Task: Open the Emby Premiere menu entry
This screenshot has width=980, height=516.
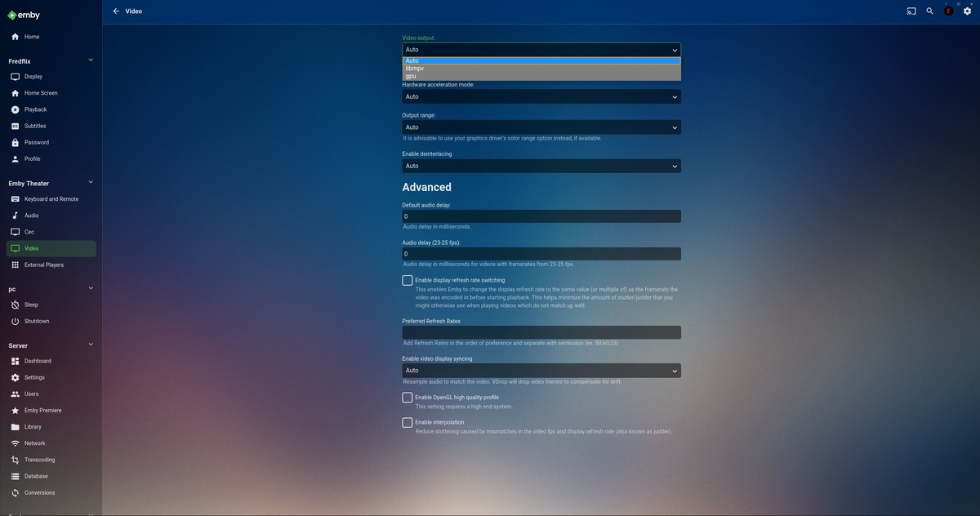Action: click(43, 410)
